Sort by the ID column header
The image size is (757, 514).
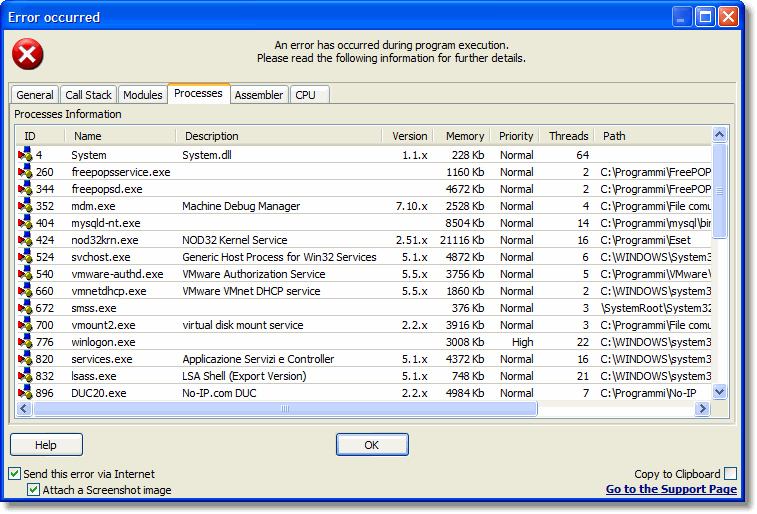[x=40, y=136]
